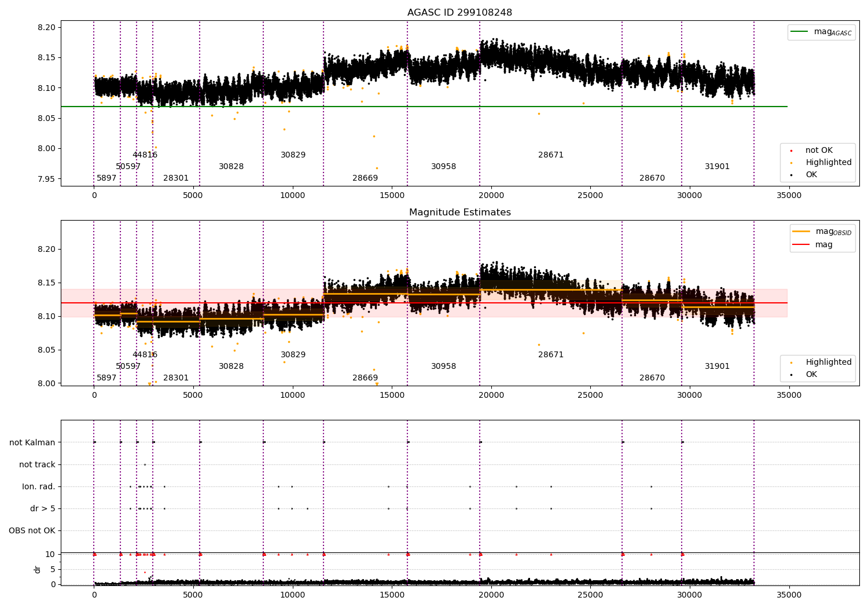The width and height of the screenshot is (868, 608).
Task: Click obsid label 28671 in top plot
Action: [x=550, y=155]
